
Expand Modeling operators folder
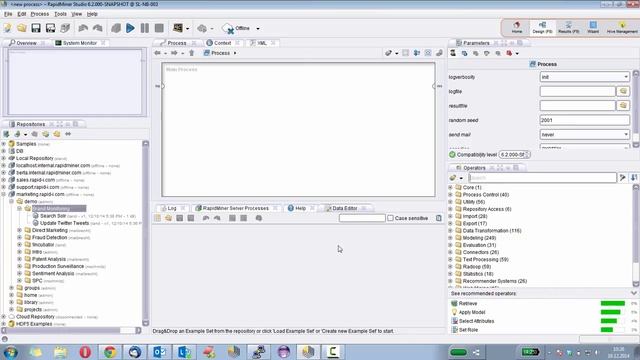pos(451,238)
